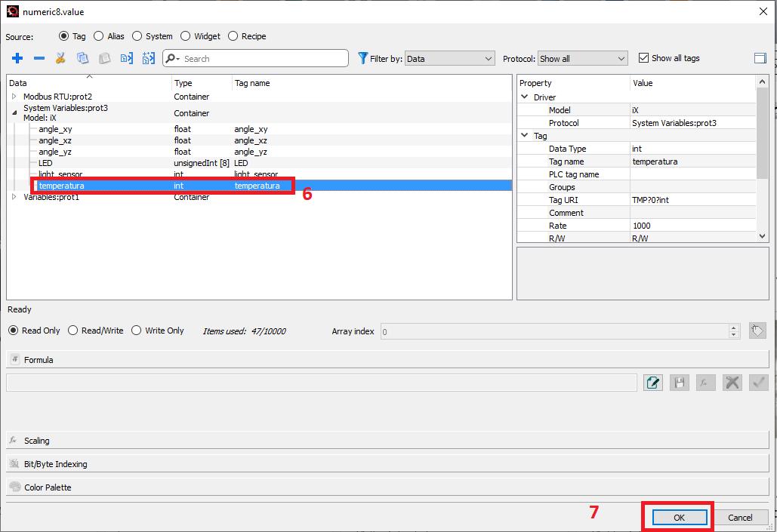Click the scissors cut icon
This screenshot has height=532, width=777.
tap(60, 58)
